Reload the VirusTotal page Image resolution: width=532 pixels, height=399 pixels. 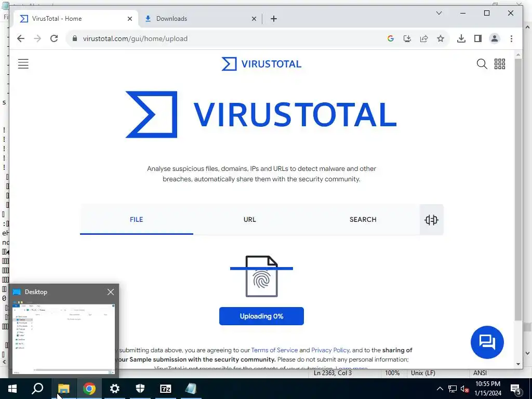point(54,38)
